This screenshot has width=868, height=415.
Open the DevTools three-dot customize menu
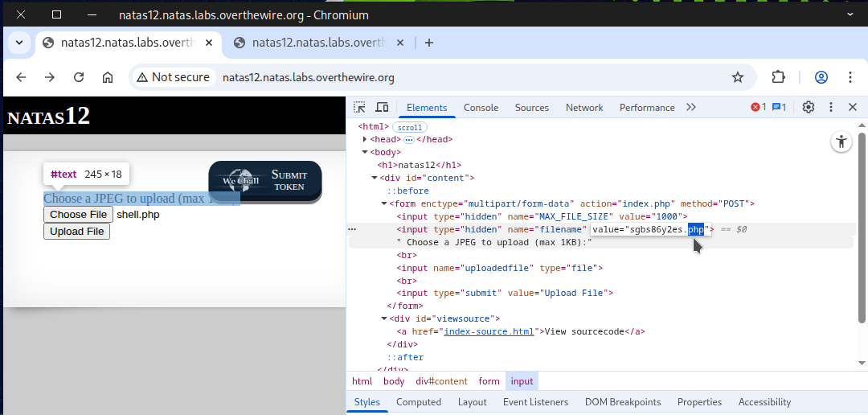click(831, 108)
